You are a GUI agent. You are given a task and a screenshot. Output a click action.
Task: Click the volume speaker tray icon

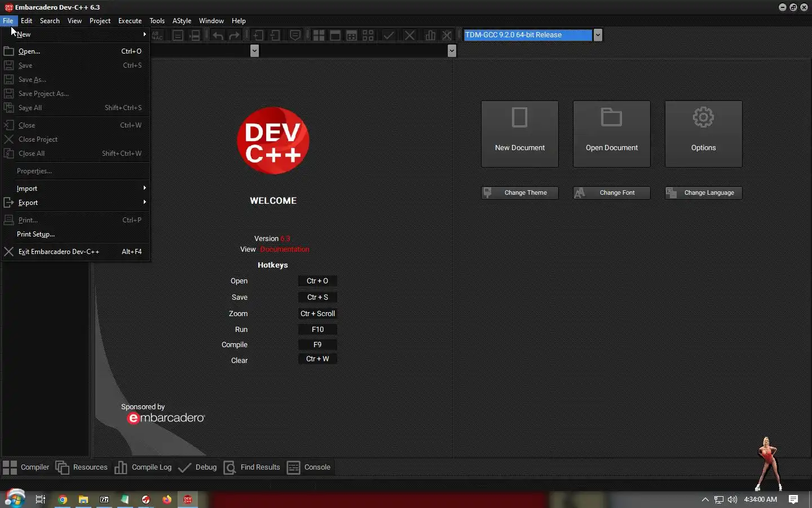tap(732, 500)
